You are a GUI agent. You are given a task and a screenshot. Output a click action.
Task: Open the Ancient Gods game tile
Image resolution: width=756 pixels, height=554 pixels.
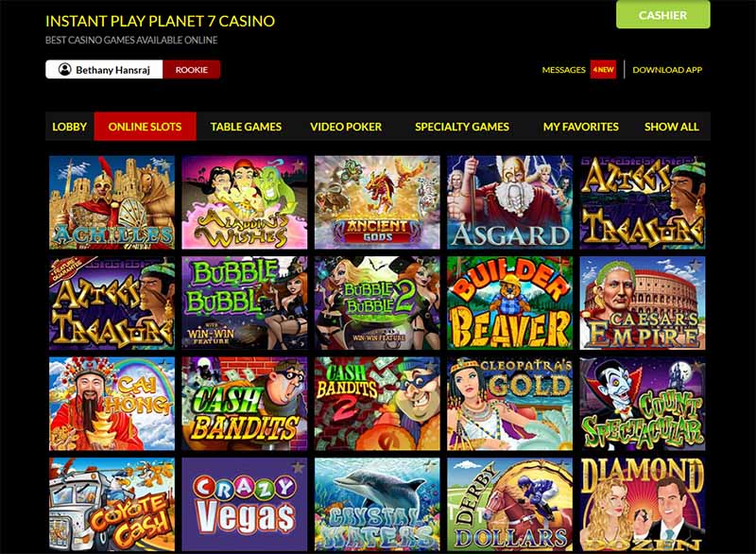tap(377, 202)
